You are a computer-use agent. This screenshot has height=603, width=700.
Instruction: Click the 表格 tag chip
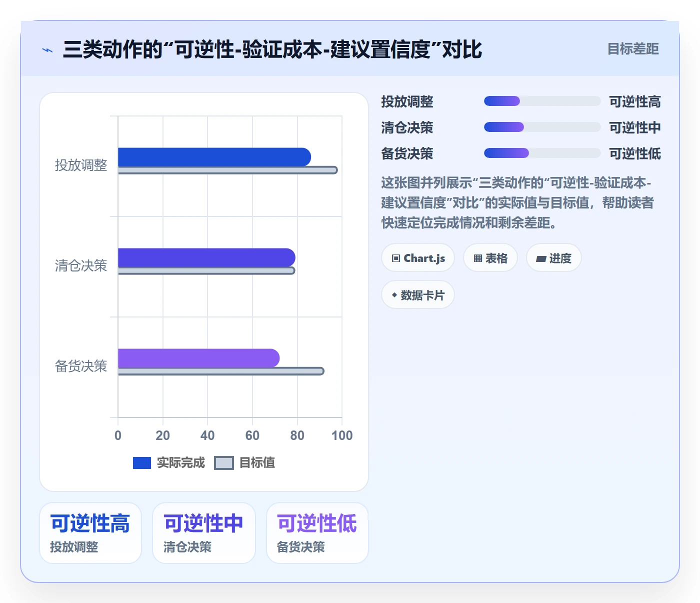point(490,258)
